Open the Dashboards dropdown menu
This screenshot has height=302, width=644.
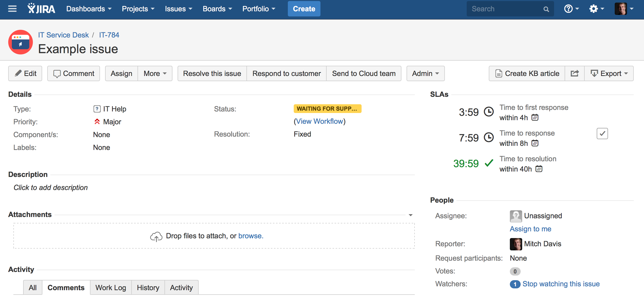pos(89,9)
